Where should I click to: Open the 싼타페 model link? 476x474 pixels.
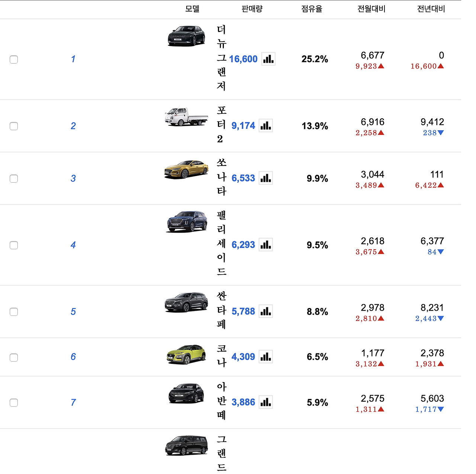pos(222,310)
